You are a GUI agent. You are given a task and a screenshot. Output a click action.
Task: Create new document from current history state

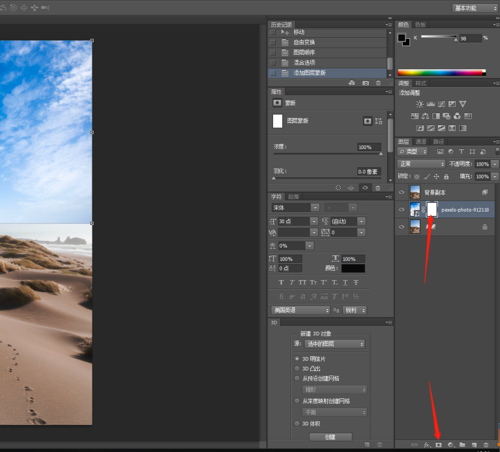pos(352,83)
